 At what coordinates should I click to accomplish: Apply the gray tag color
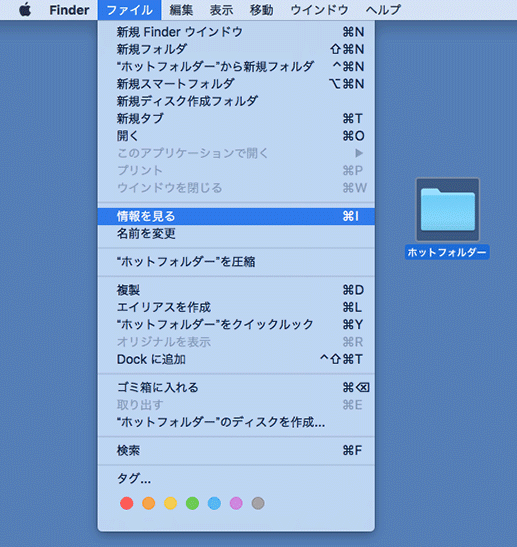click(x=258, y=503)
